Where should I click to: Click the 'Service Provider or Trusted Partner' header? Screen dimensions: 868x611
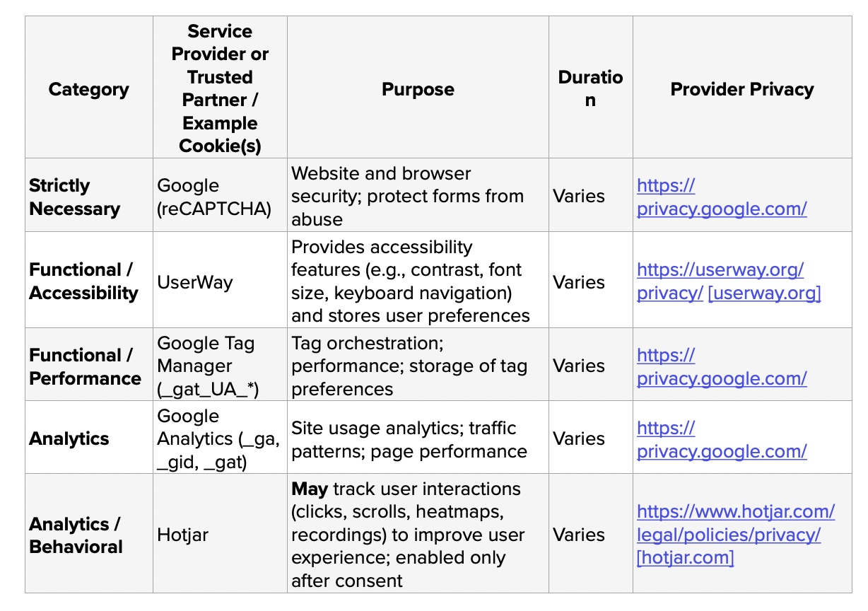point(220,88)
